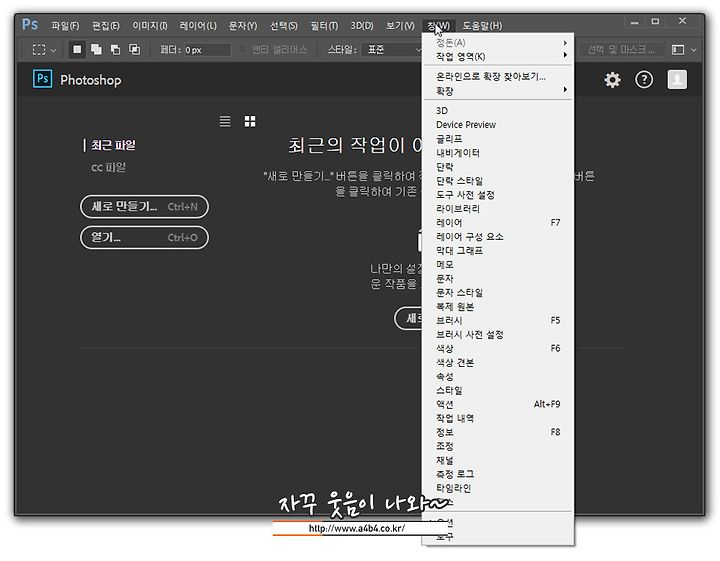Open the tool preset picker dropdown arrow
The height and width of the screenshot is (561, 720).
[x=53, y=50]
